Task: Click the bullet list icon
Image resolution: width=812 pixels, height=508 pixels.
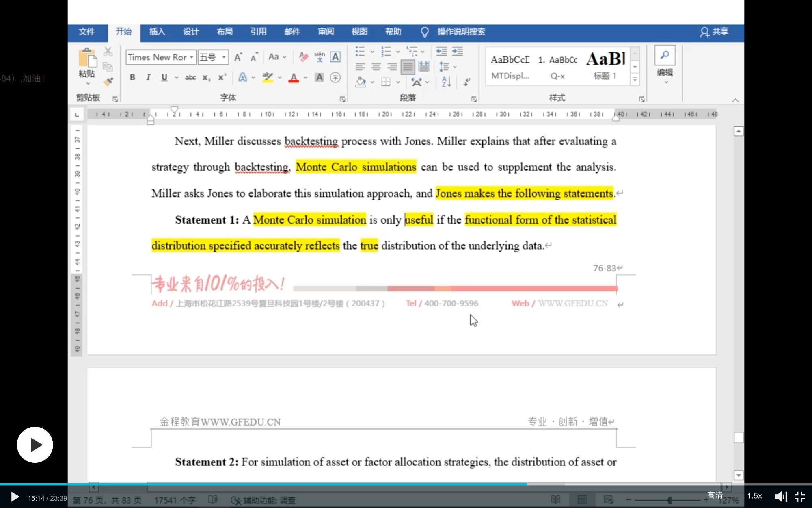Action: pos(360,52)
